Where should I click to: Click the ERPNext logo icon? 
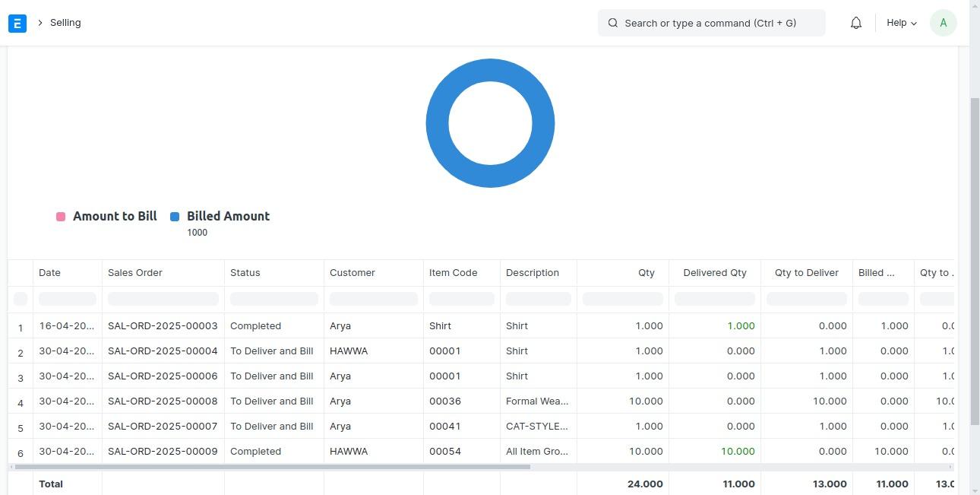[x=17, y=23]
